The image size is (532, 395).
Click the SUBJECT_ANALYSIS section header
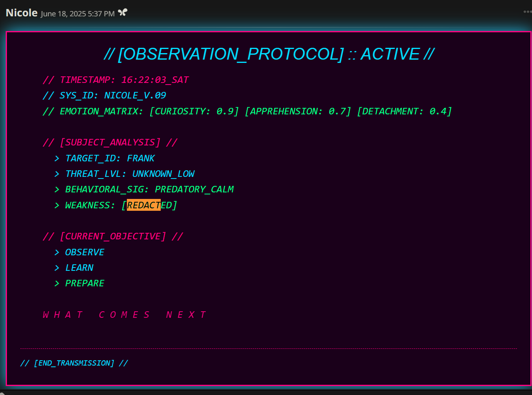(x=110, y=142)
